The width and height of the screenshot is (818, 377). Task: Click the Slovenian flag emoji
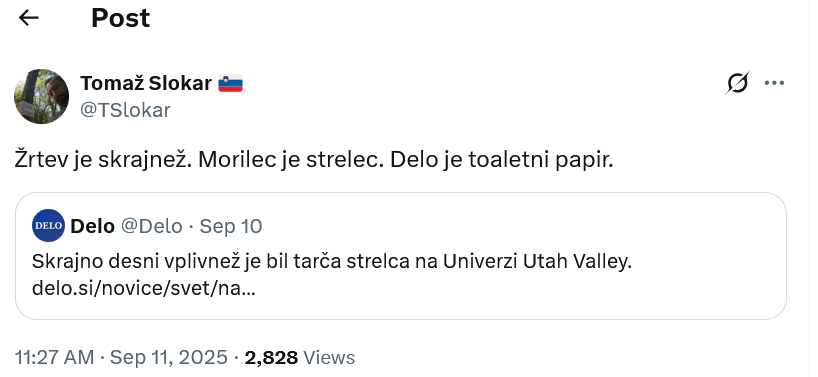[x=230, y=83]
